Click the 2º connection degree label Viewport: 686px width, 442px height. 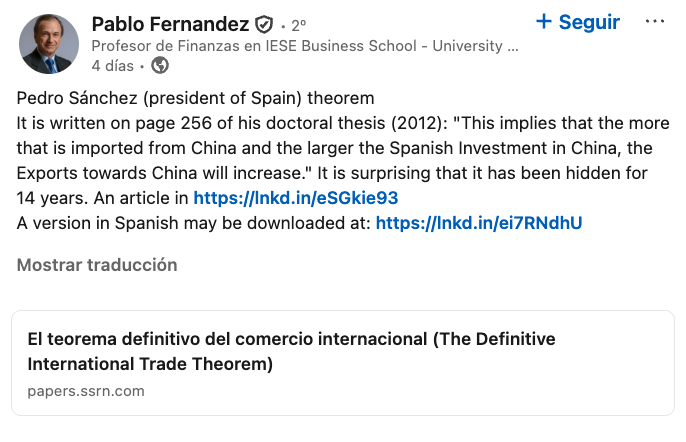coord(298,25)
